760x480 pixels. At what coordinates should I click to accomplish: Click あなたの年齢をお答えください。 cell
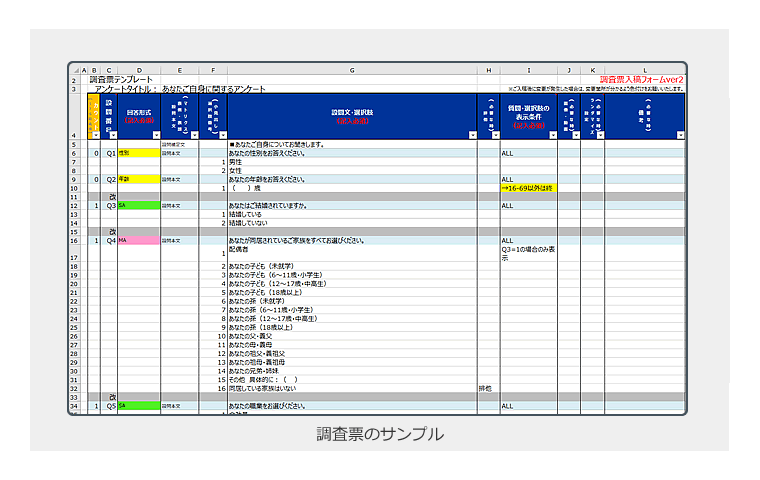click(x=352, y=179)
